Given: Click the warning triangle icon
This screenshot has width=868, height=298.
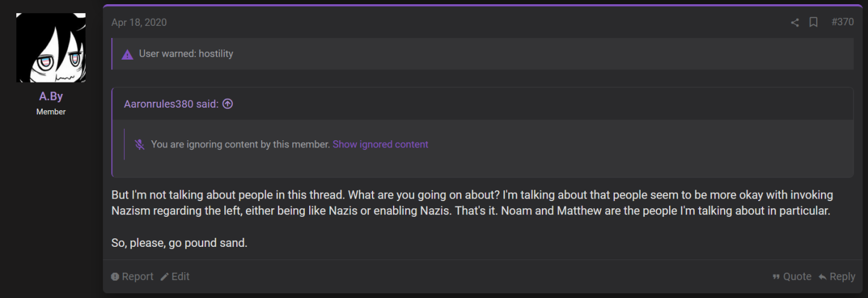Looking at the screenshot, I should 127,54.
